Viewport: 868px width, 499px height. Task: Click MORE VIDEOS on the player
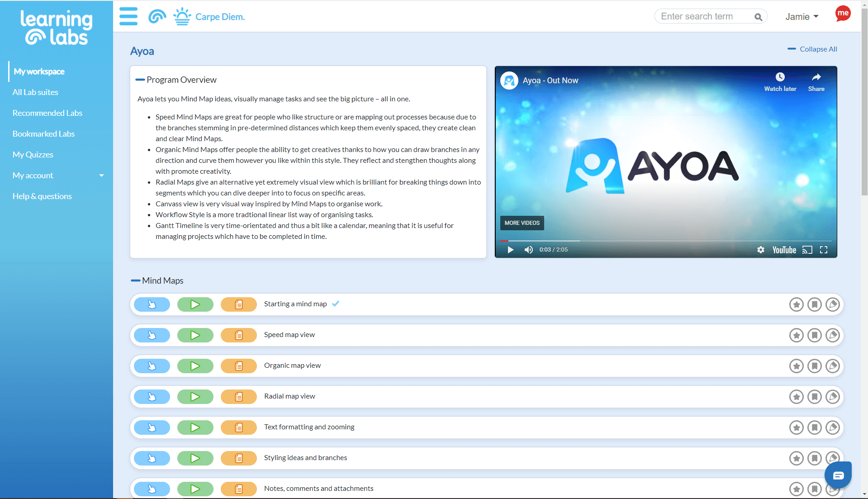(522, 223)
